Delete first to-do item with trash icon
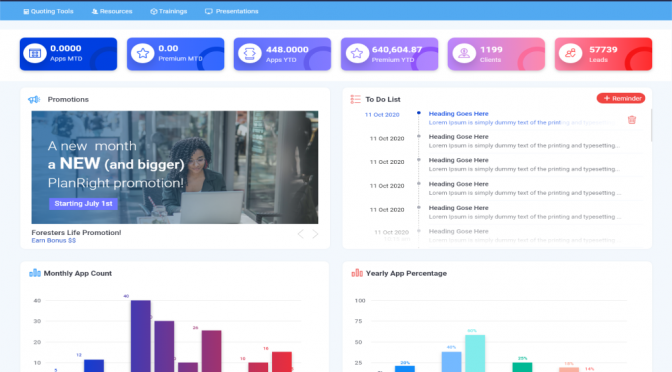The height and width of the screenshot is (372, 672). [632, 120]
